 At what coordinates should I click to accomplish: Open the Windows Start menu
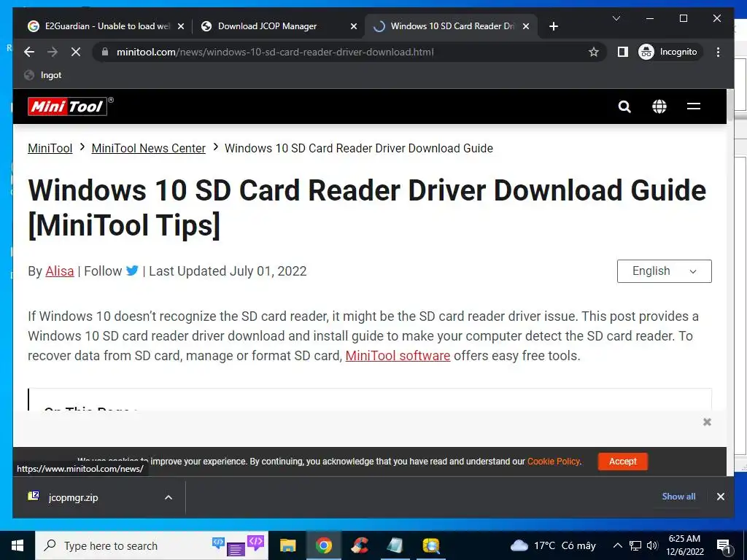tap(18, 545)
